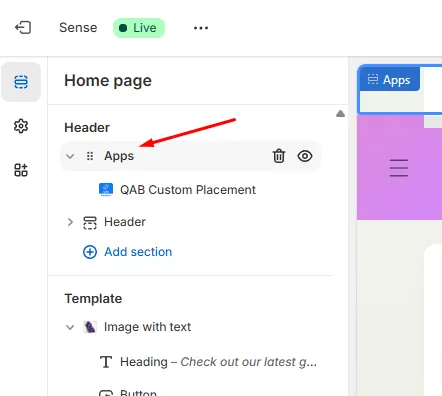The width and height of the screenshot is (442, 396).
Task: Collapse the Image with text section
Action: (x=70, y=327)
